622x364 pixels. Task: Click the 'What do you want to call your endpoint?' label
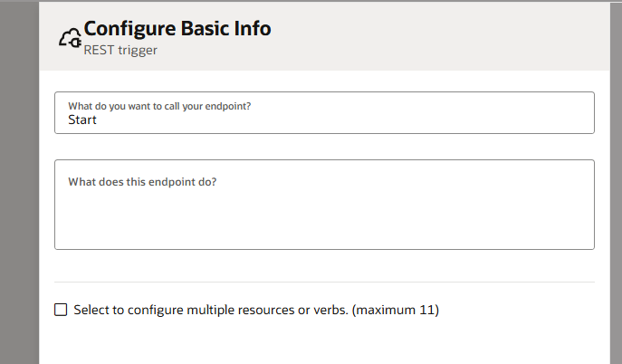coord(159,106)
